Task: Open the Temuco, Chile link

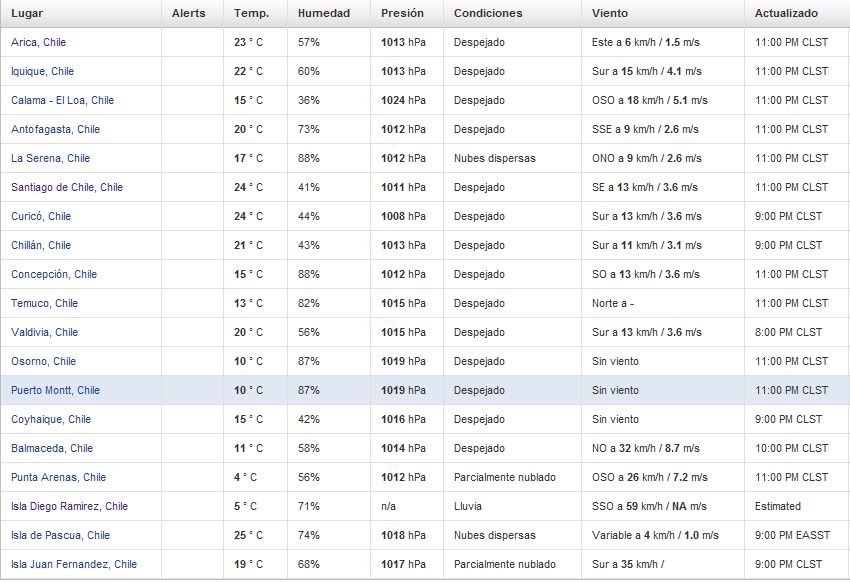Action: (x=44, y=303)
